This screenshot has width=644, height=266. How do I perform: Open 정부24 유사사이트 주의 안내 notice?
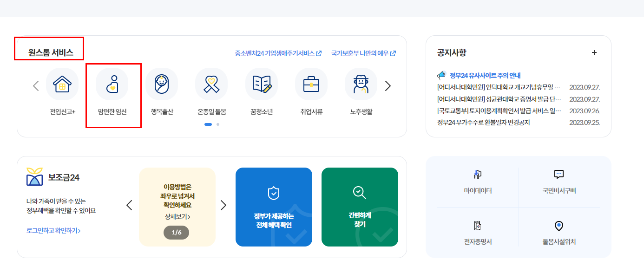tap(485, 75)
